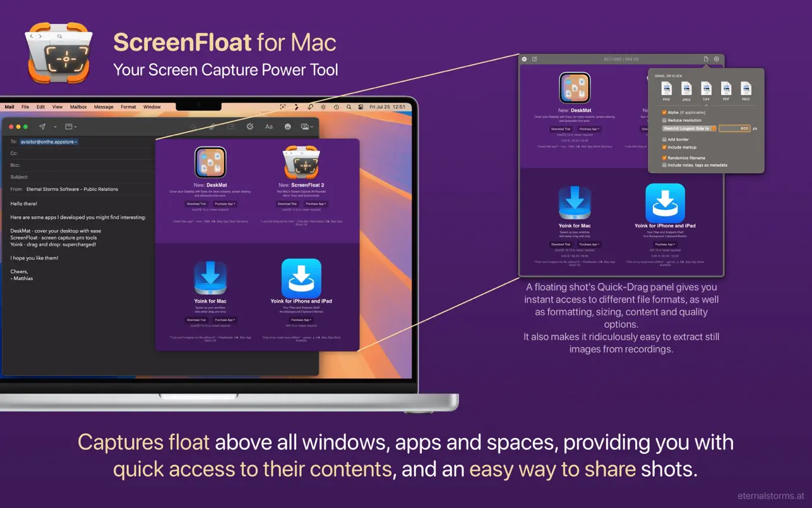Open the Time Machine menu bar icon

[336, 107]
